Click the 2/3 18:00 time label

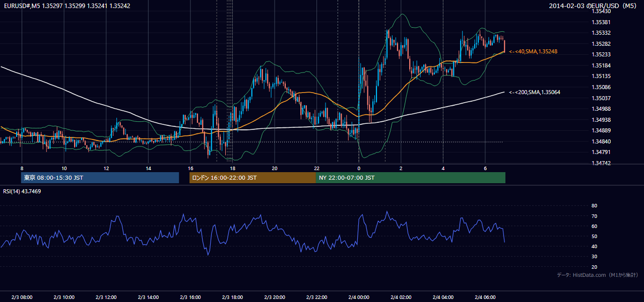click(x=232, y=297)
